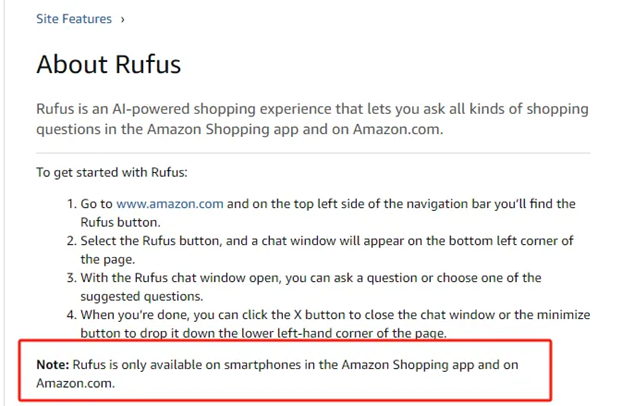The height and width of the screenshot is (406, 634).
Task: Click the horizontal divider below the intro
Action: click(x=313, y=153)
